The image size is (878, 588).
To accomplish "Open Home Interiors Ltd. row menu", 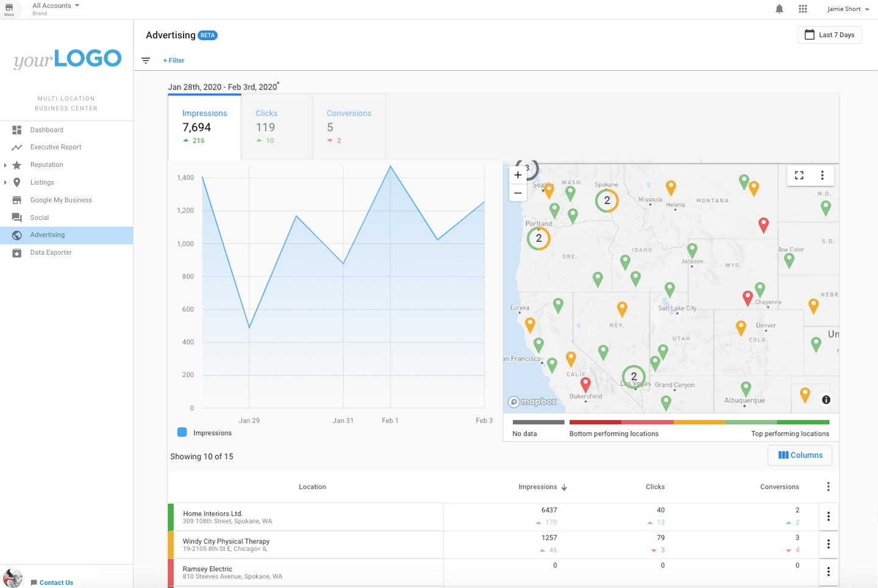I will pyautogui.click(x=828, y=516).
